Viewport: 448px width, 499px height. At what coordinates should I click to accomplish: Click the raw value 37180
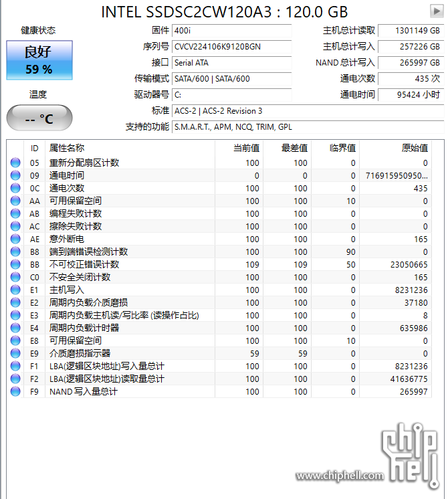(416, 302)
